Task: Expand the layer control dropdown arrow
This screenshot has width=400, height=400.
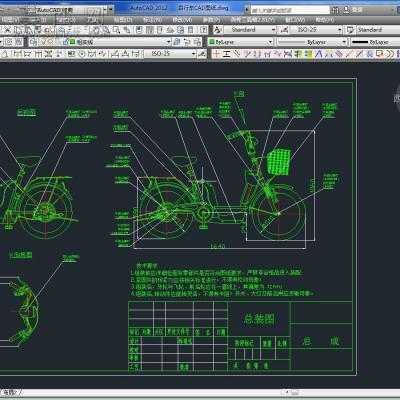Action: coord(168,42)
